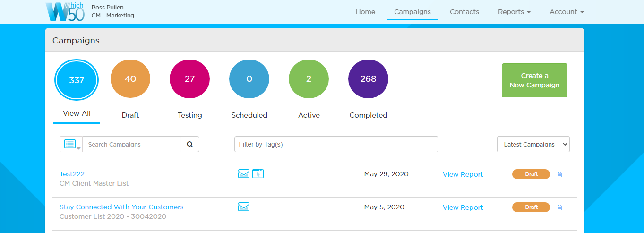Click the email icon for Test222 campaign
644x233 pixels.
[243, 174]
